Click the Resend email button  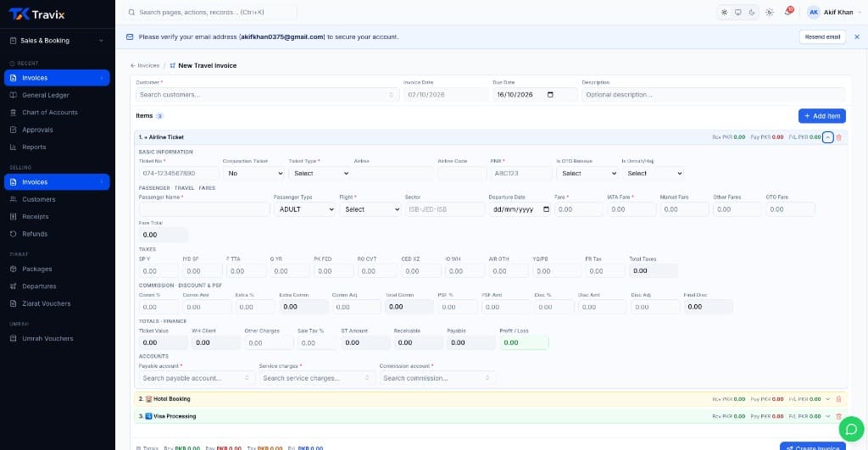click(822, 37)
